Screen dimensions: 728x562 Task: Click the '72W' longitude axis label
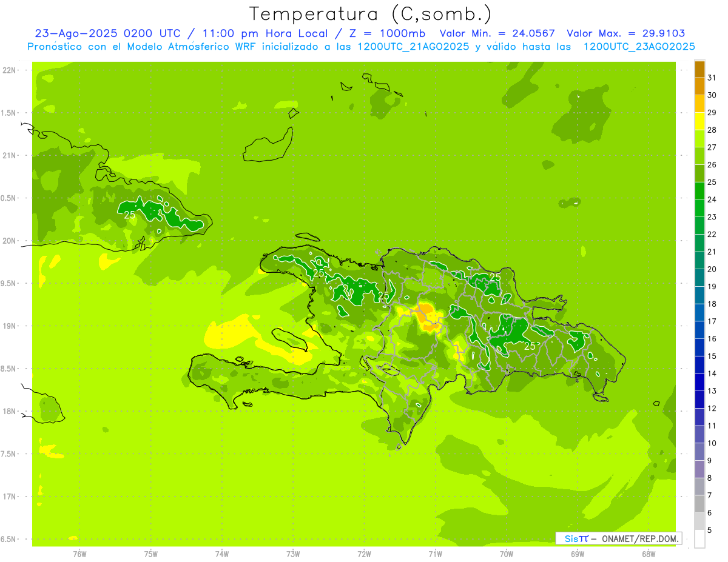pyautogui.click(x=364, y=554)
